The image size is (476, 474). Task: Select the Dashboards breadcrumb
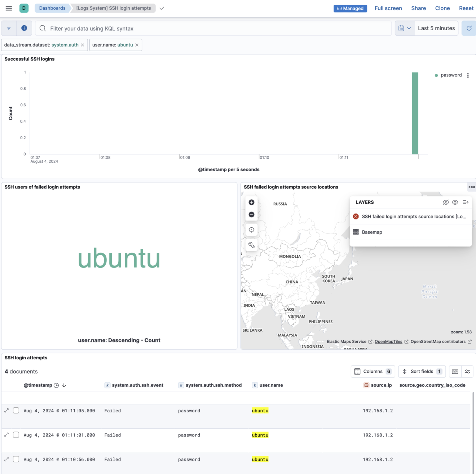click(x=52, y=8)
